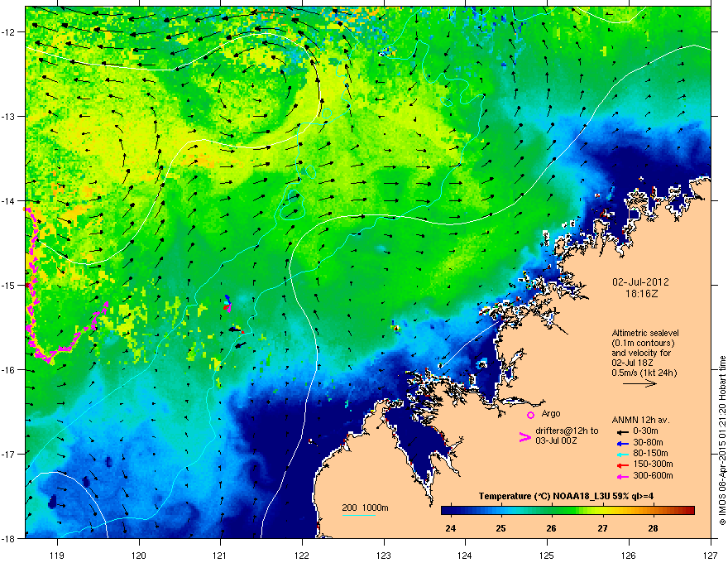Image resolution: width=728 pixels, height=563 pixels.
Task: Click the 300-600m depth label
Action: [x=653, y=475]
